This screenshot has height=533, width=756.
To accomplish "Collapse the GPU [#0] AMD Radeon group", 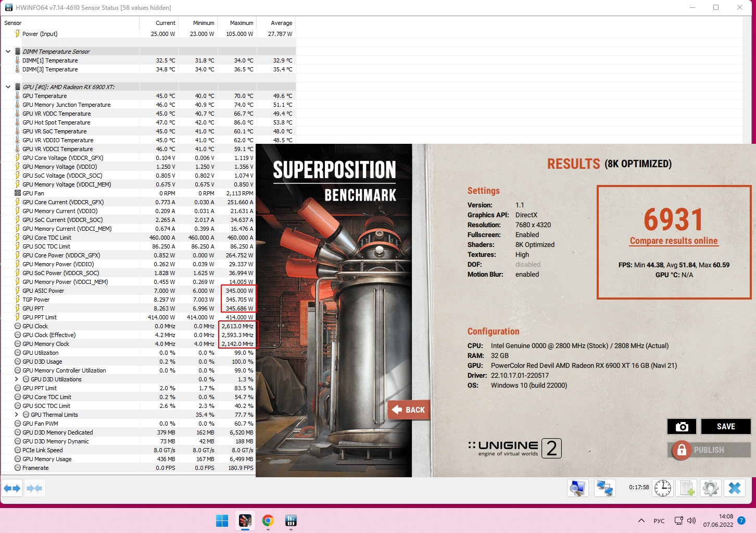I will 8,87.
